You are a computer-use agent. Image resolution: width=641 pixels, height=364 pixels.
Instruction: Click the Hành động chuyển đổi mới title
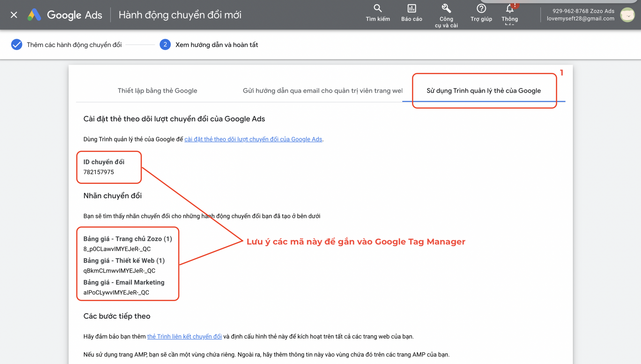click(180, 15)
